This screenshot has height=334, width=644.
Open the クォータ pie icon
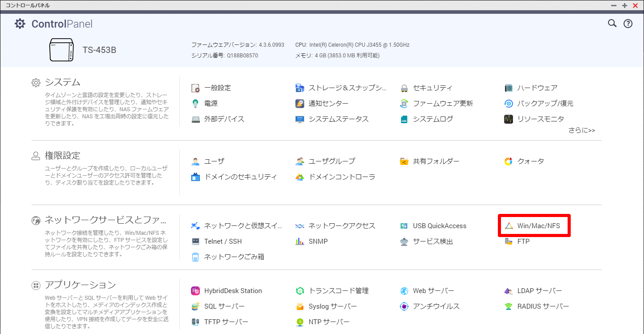[x=509, y=161]
